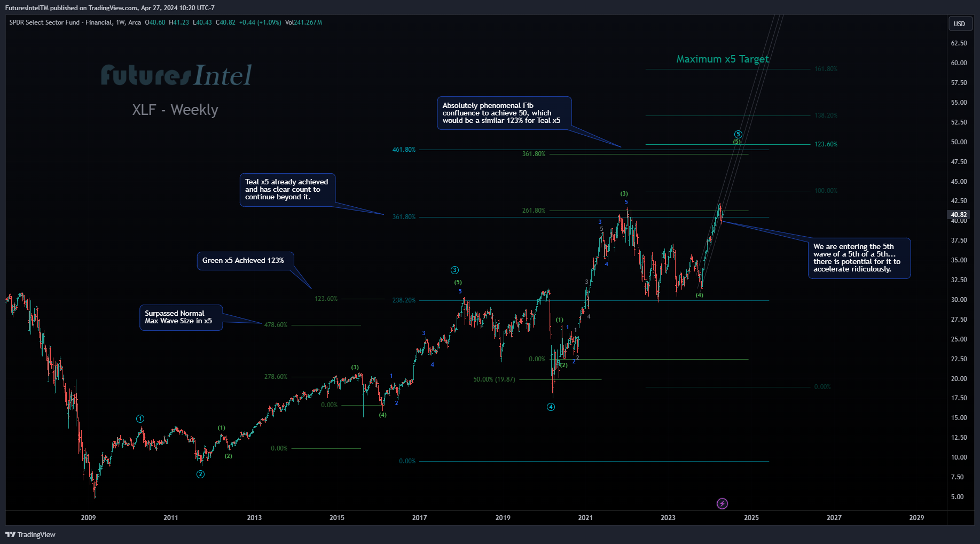Image resolution: width=980 pixels, height=544 pixels.
Task: Click the high price H41.23 value
Action: (179, 22)
